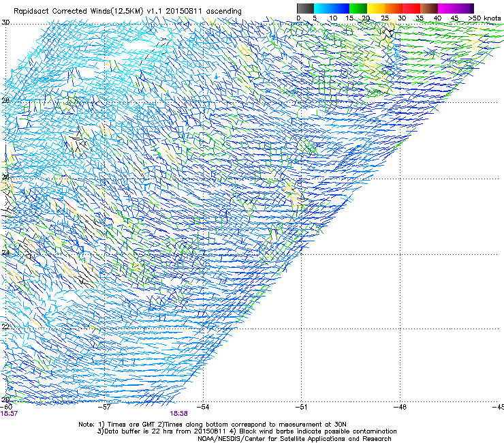
Task: Click the orange 25-30 knots legend swatch
Action: [394, 8]
